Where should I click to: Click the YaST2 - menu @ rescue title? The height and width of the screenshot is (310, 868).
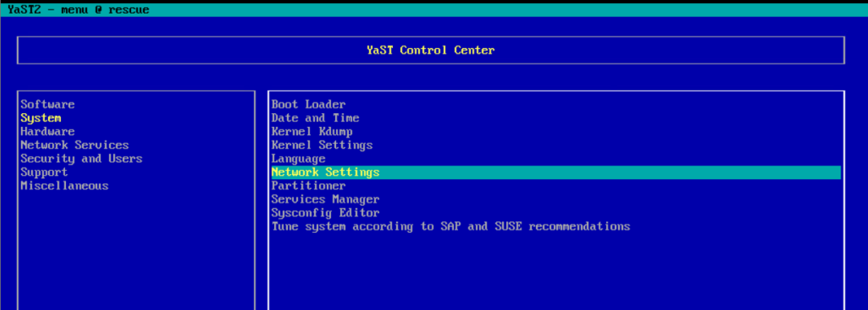click(79, 10)
